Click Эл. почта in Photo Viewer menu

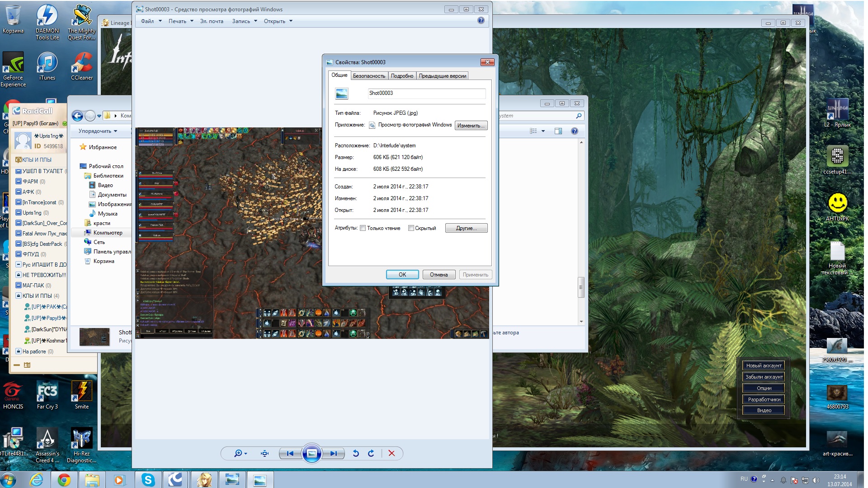point(212,21)
